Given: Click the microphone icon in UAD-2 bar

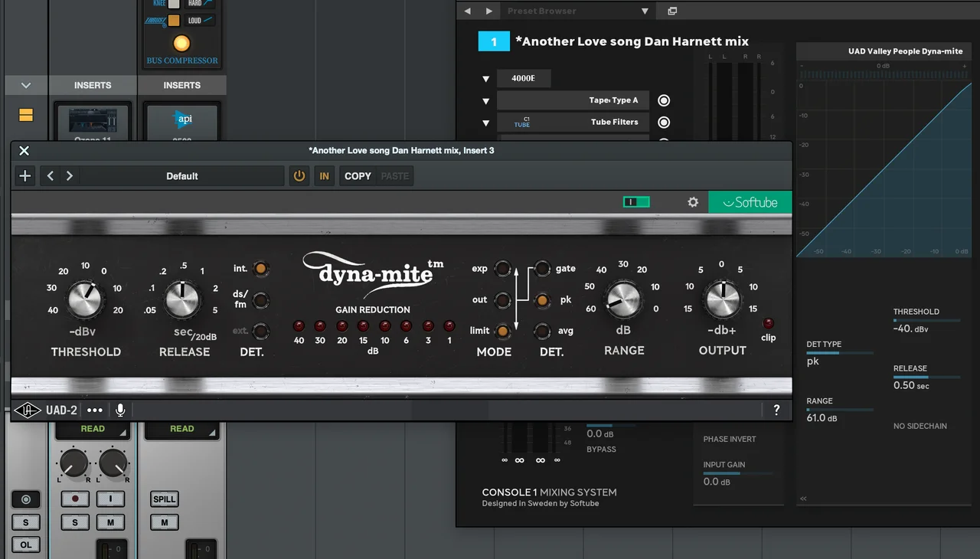Looking at the screenshot, I should coord(120,410).
